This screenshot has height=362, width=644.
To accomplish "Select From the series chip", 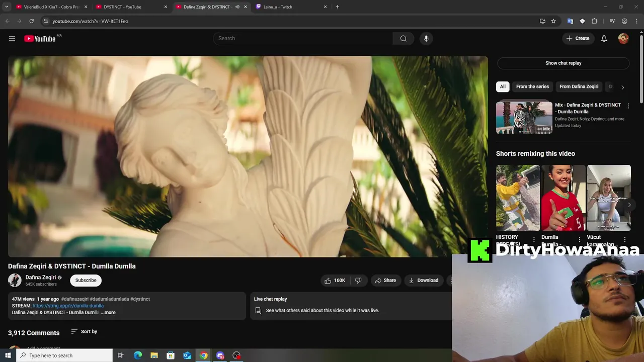I will pyautogui.click(x=532, y=86).
